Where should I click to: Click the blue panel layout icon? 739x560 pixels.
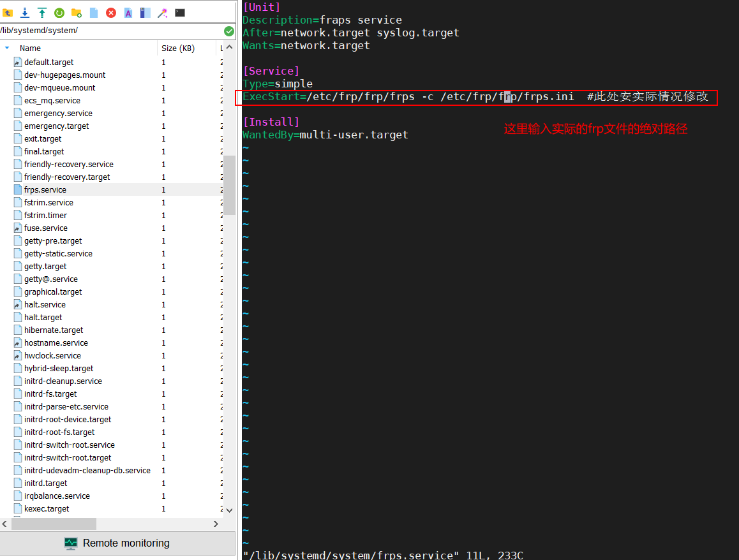145,13
